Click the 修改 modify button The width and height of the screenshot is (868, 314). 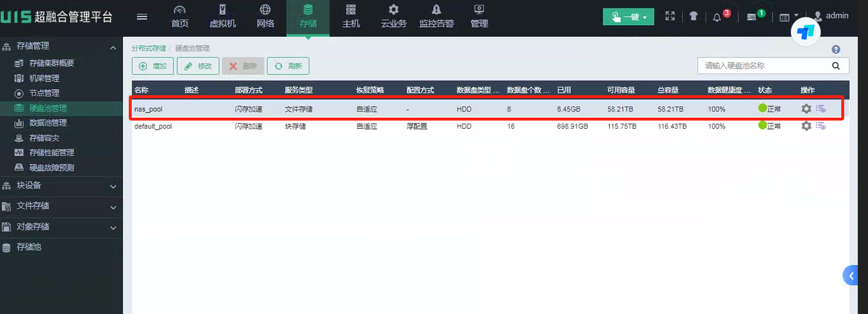(198, 66)
